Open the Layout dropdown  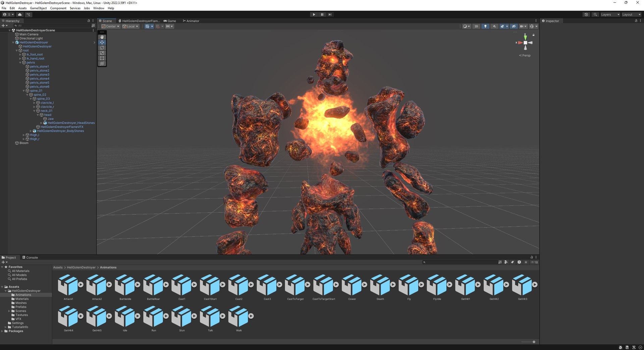(631, 14)
